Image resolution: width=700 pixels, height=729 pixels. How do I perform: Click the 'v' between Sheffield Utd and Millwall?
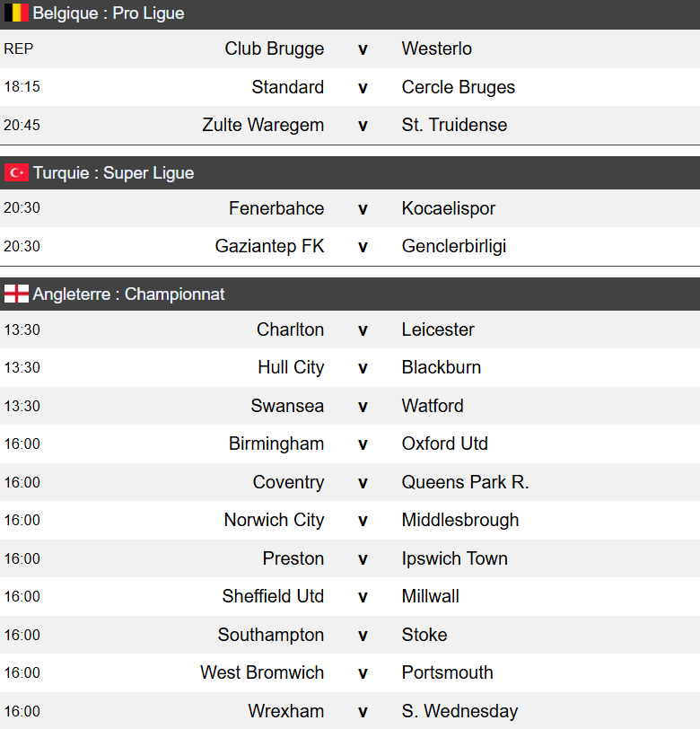363,596
